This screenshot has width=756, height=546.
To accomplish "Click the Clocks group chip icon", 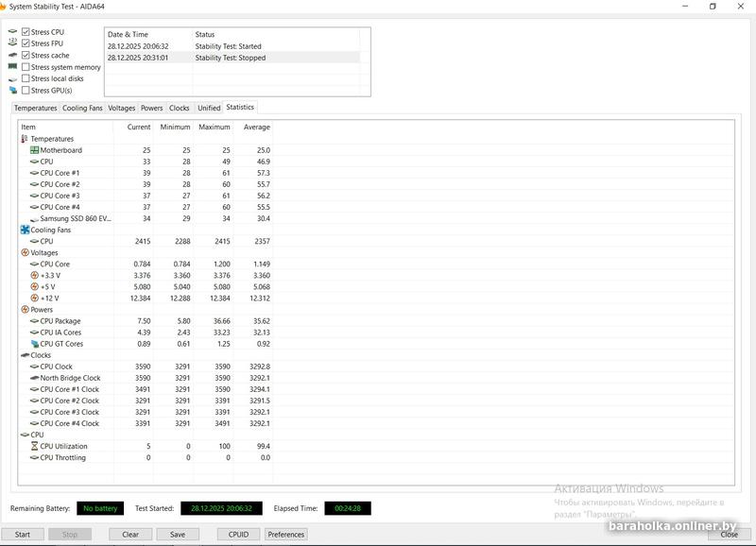I will (26, 355).
